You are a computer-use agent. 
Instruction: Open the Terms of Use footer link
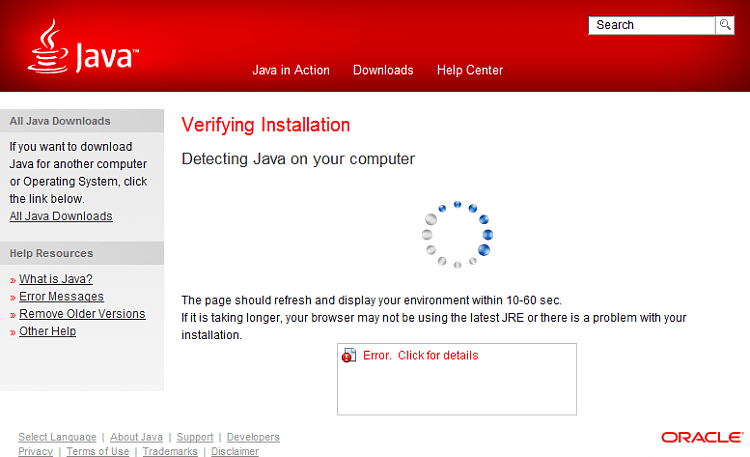98,451
